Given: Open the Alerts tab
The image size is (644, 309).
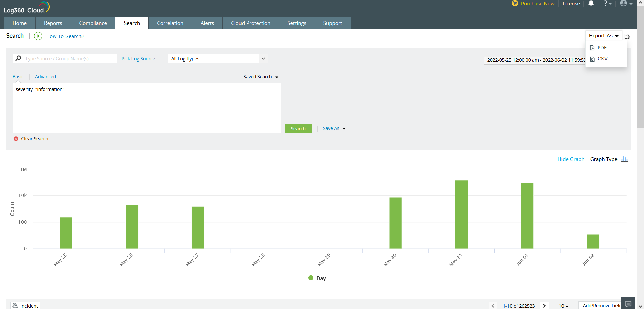Looking at the screenshot, I should point(207,23).
